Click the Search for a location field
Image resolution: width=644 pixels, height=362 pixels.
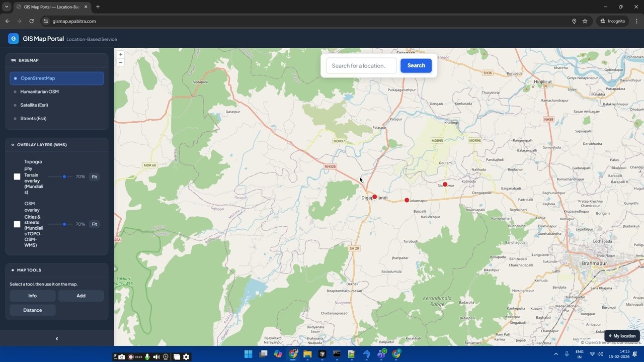tap(361, 66)
